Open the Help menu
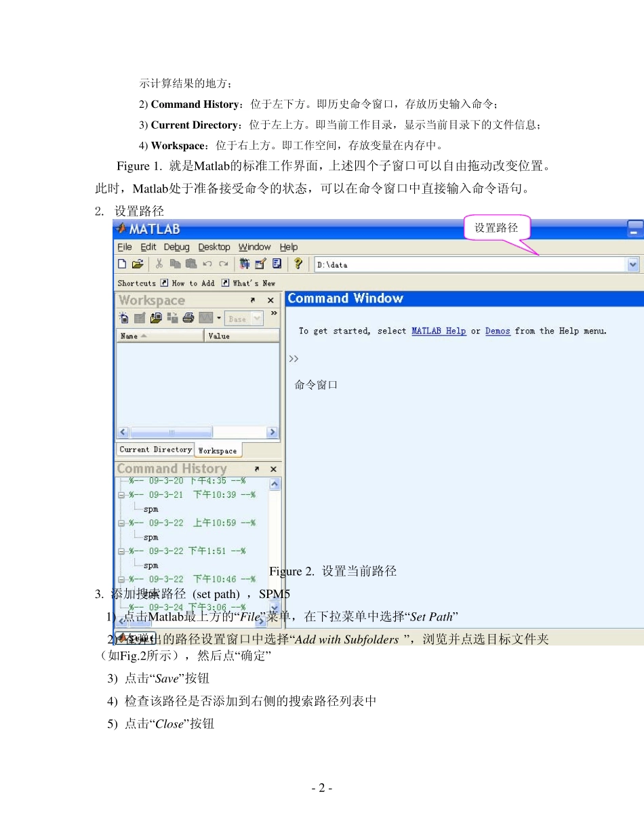 pyautogui.click(x=289, y=247)
